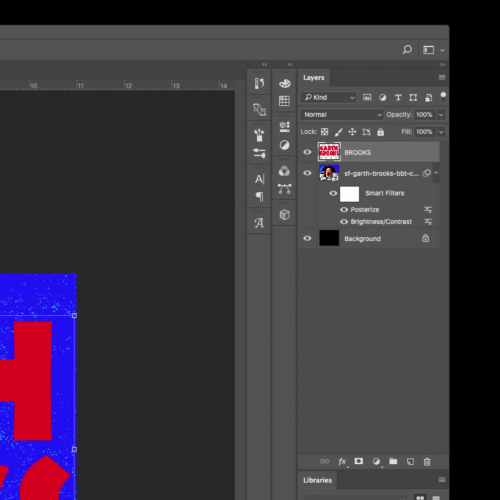This screenshot has width=500, height=500.
Task: Hide the BROOKS layer
Action: point(307,152)
